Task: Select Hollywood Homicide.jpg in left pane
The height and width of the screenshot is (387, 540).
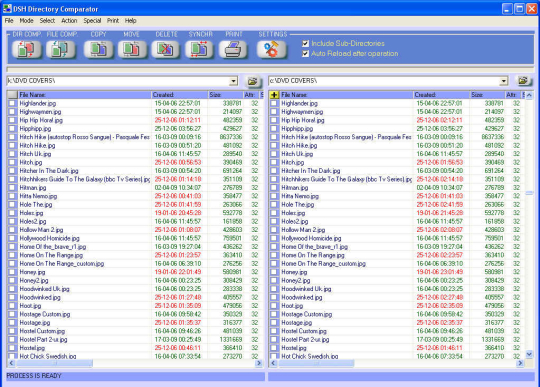Action: tap(50, 238)
